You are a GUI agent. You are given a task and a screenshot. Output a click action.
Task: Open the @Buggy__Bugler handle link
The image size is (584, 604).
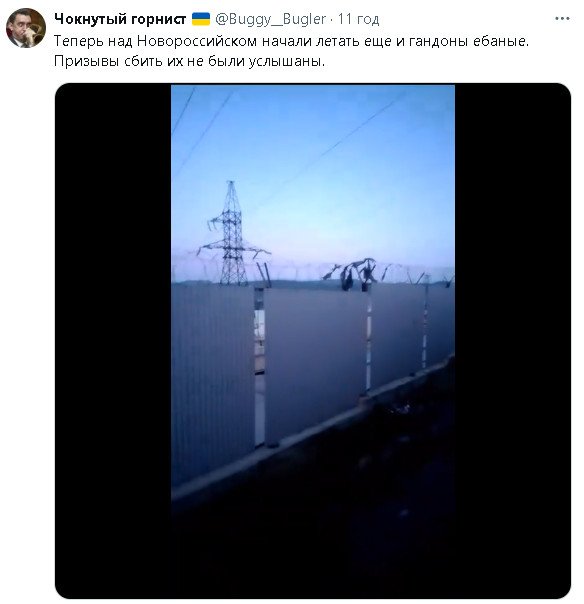(270, 19)
